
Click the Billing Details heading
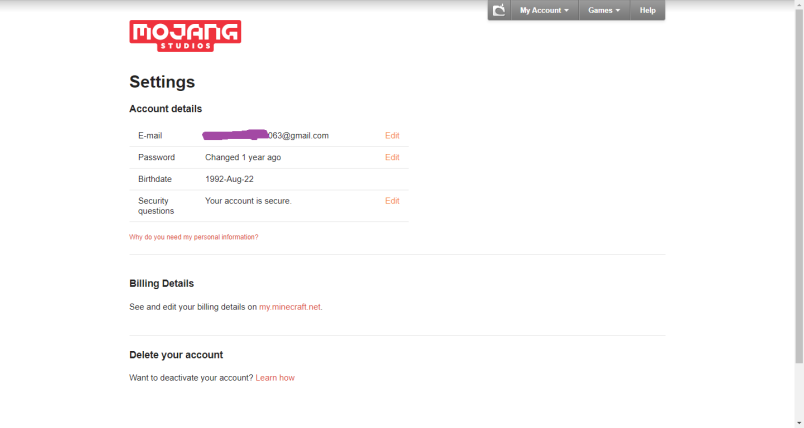click(162, 283)
